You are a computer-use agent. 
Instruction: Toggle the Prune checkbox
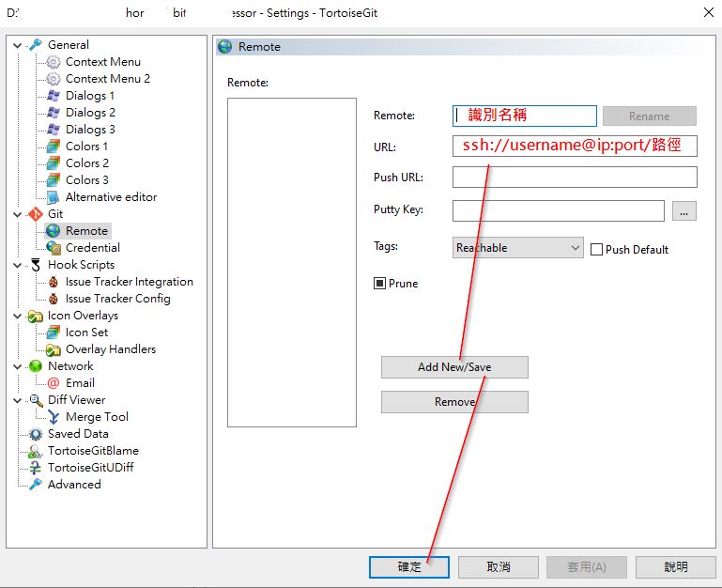[379, 284]
